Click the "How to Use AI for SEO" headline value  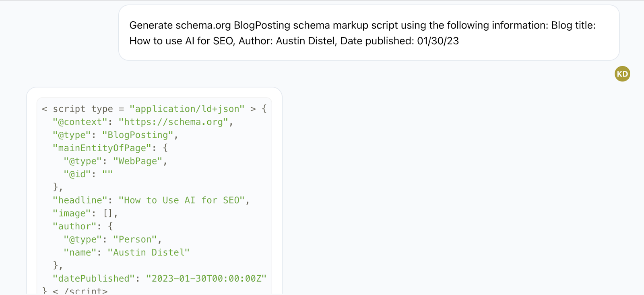pos(182,200)
